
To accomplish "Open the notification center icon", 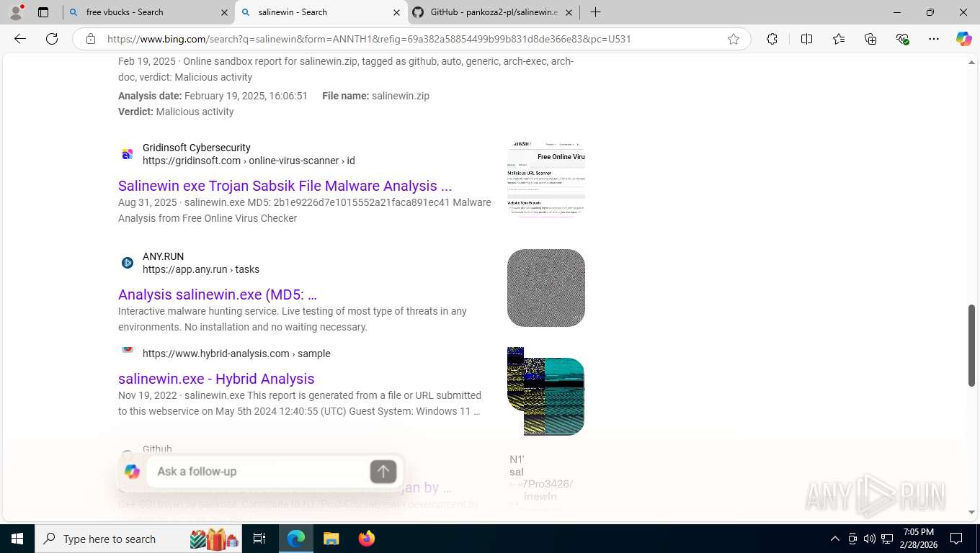I will pyautogui.click(x=956, y=539).
